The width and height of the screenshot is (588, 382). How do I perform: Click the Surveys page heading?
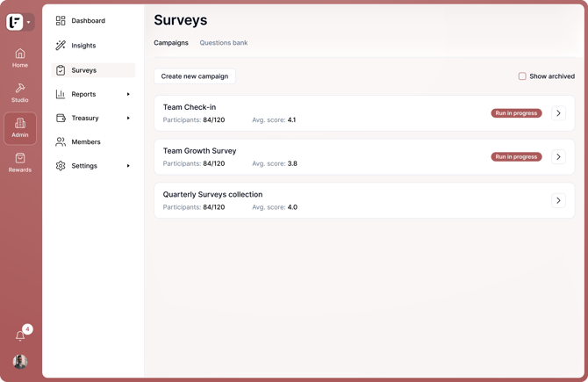[x=181, y=20]
